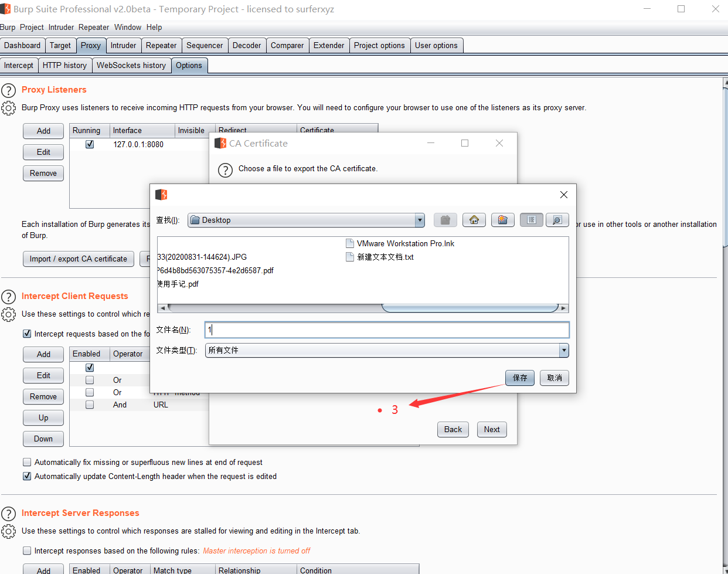The height and width of the screenshot is (574, 728).
Task: Open the gear icon under Intercept Server Responses
Action: click(x=8, y=531)
